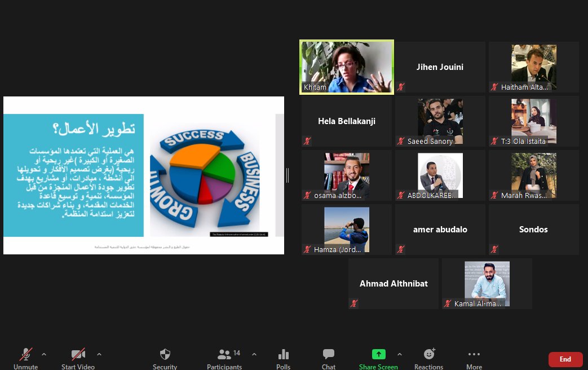
Task: Open the Participants panel
Action: (224, 355)
